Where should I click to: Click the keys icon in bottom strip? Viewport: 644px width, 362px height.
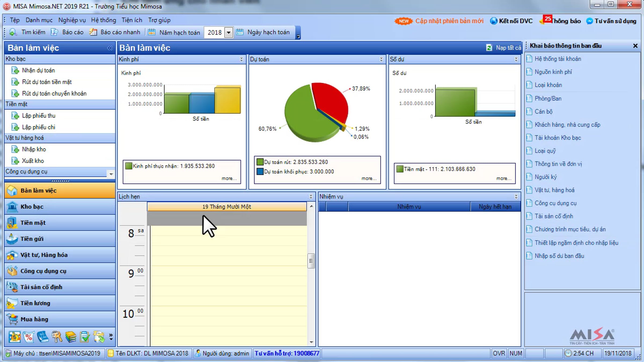[57, 337]
